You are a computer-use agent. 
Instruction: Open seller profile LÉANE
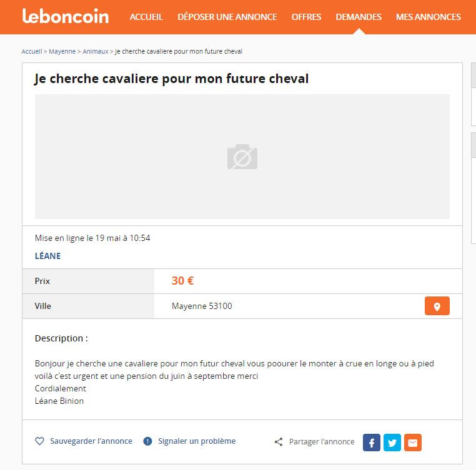[48, 256]
